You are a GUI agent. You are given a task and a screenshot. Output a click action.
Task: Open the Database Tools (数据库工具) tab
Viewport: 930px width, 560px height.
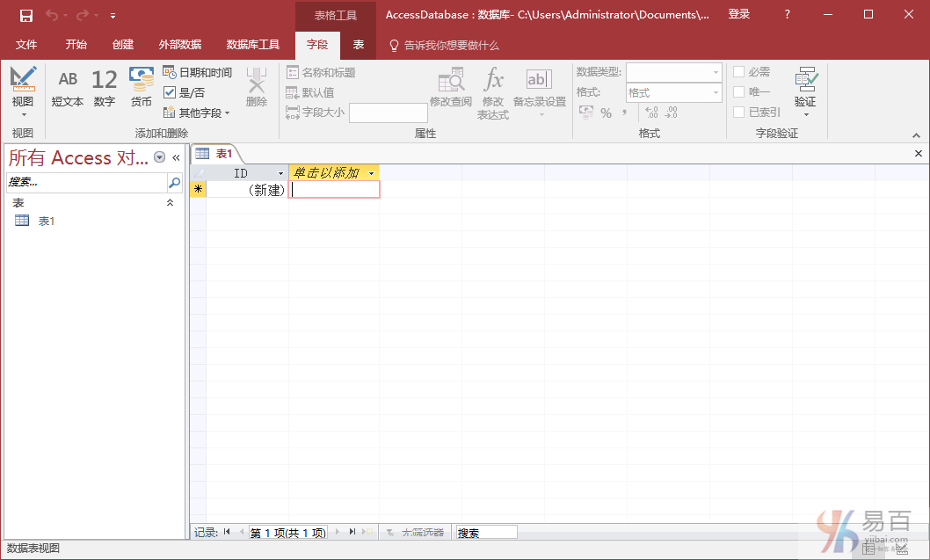[x=253, y=45]
